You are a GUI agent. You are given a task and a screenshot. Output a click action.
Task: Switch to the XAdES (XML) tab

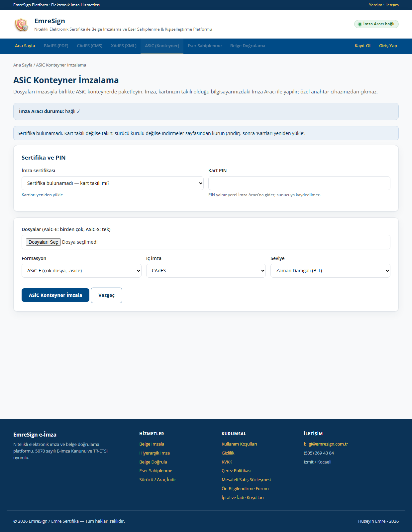124,46
